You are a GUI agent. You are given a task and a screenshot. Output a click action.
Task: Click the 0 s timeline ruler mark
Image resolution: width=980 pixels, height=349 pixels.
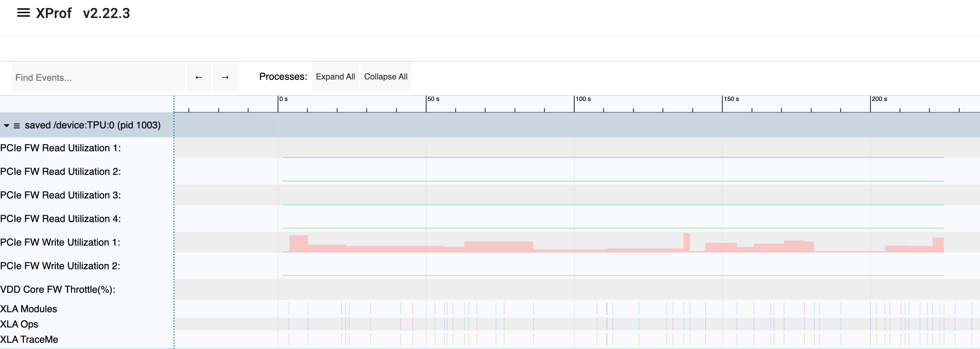pyautogui.click(x=283, y=99)
